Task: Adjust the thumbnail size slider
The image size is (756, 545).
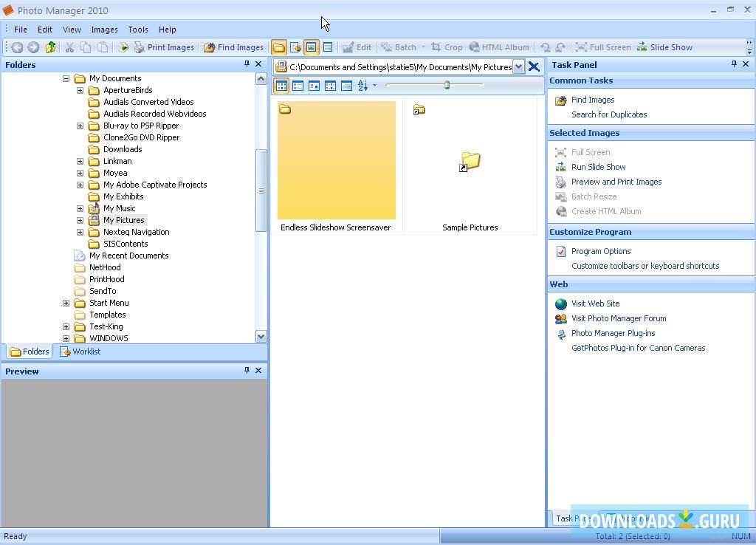Action: coord(447,85)
